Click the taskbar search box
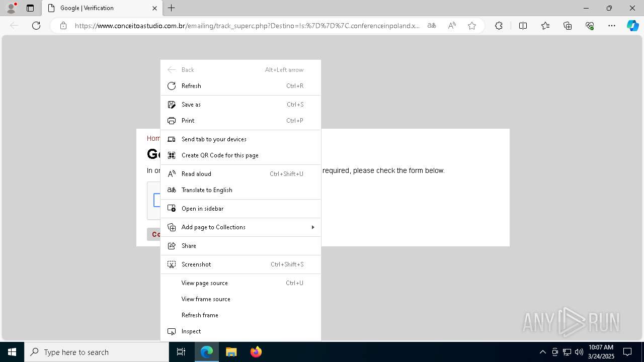The height and width of the screenshot is (362, 644). (97, 352)
